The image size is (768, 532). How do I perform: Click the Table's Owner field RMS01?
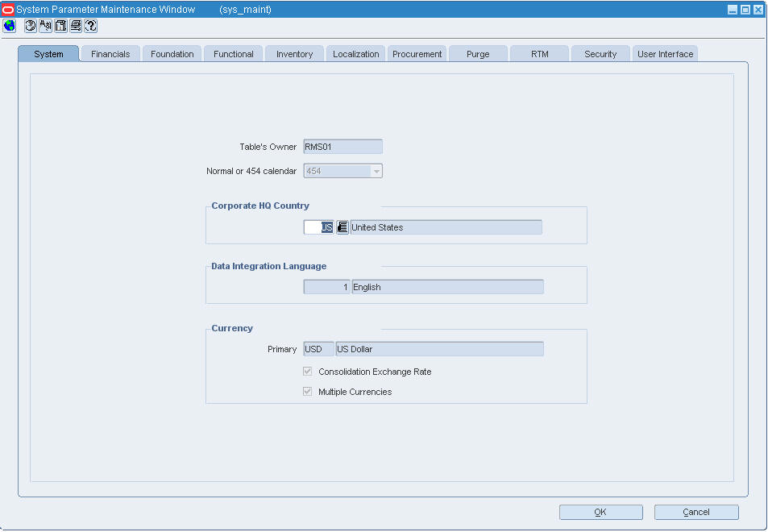pos(342,147)
